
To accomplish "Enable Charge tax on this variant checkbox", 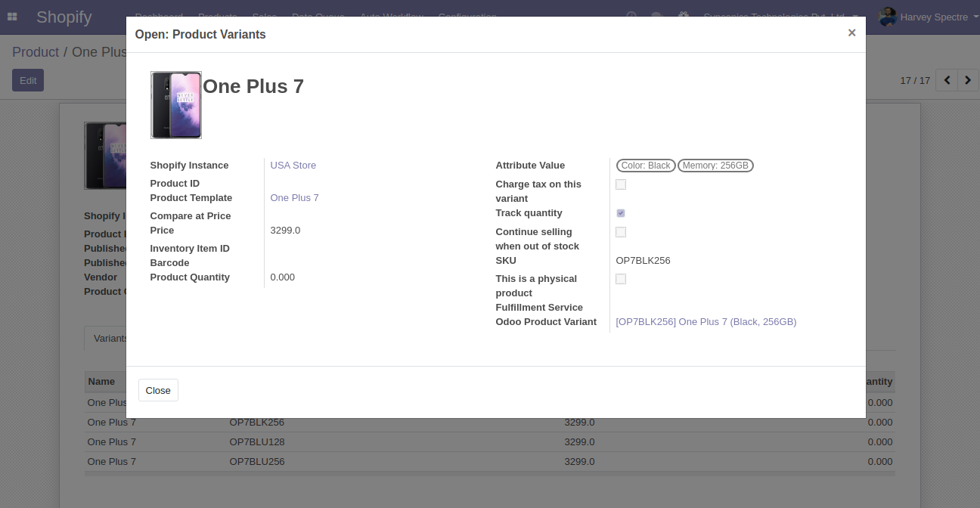I will coord(621,184).
